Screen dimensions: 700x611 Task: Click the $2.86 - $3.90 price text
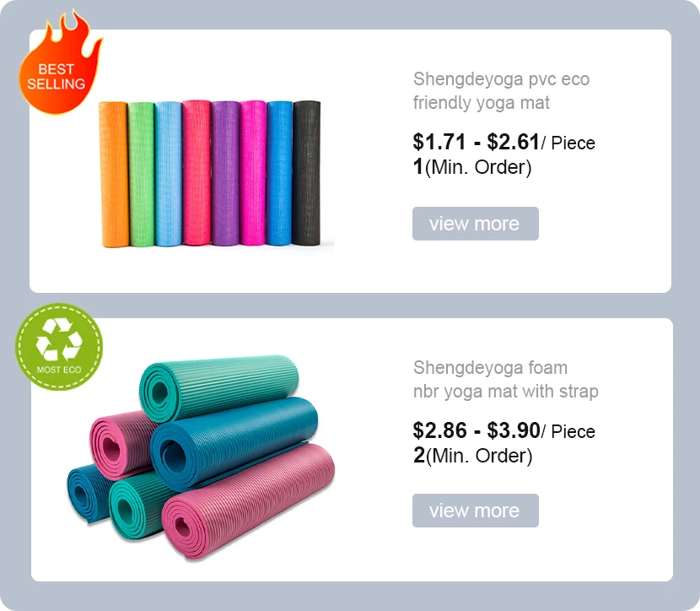coord(476,430)
